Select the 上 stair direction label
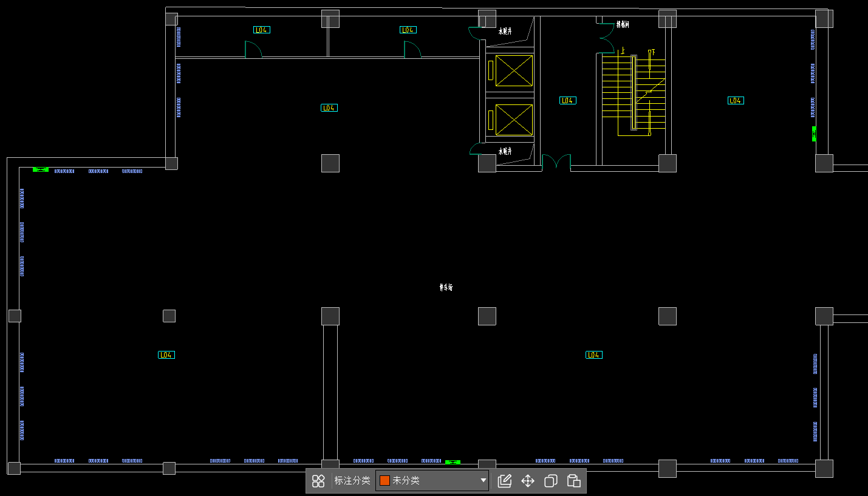The width and height of the screenshot is (868, 496). 623,51
